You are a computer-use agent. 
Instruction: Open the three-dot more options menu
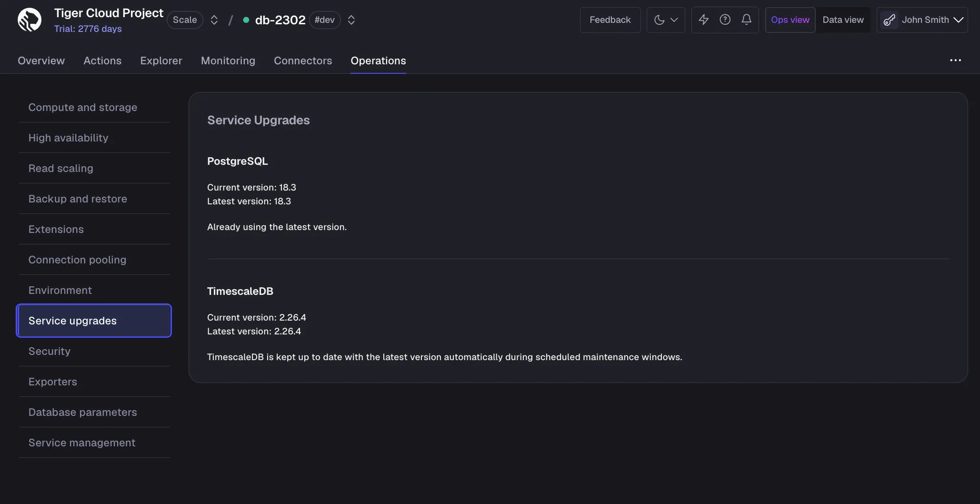pos(955,60)
